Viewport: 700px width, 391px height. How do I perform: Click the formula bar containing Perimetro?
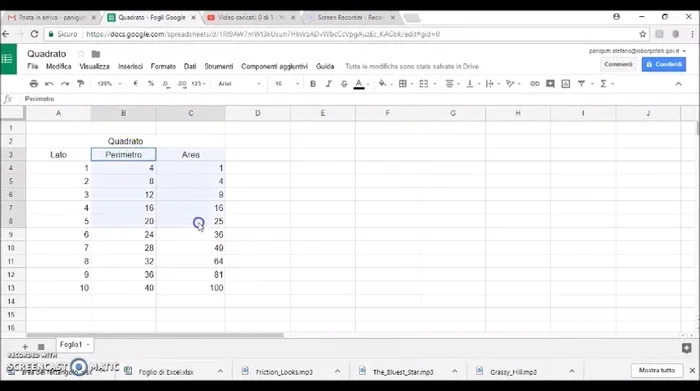click(x=357, y=99)
